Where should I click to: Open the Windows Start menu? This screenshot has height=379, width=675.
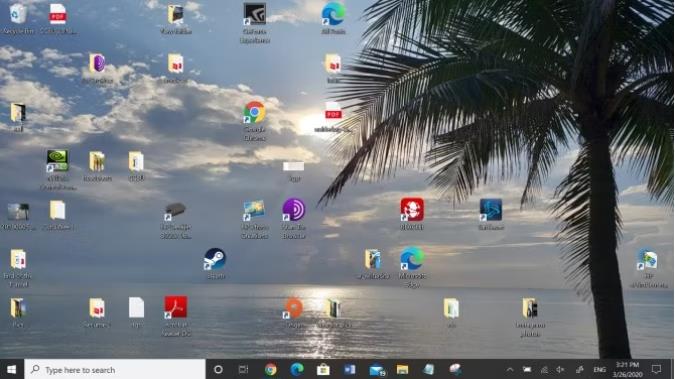point(12,370)
